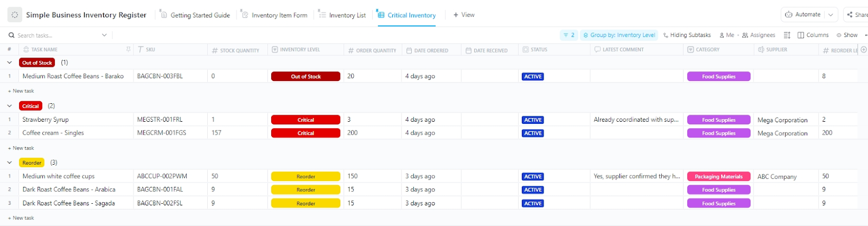The image size is (868, 226).
Task: Click the expand rows height icon
Action: pos(787,35)
